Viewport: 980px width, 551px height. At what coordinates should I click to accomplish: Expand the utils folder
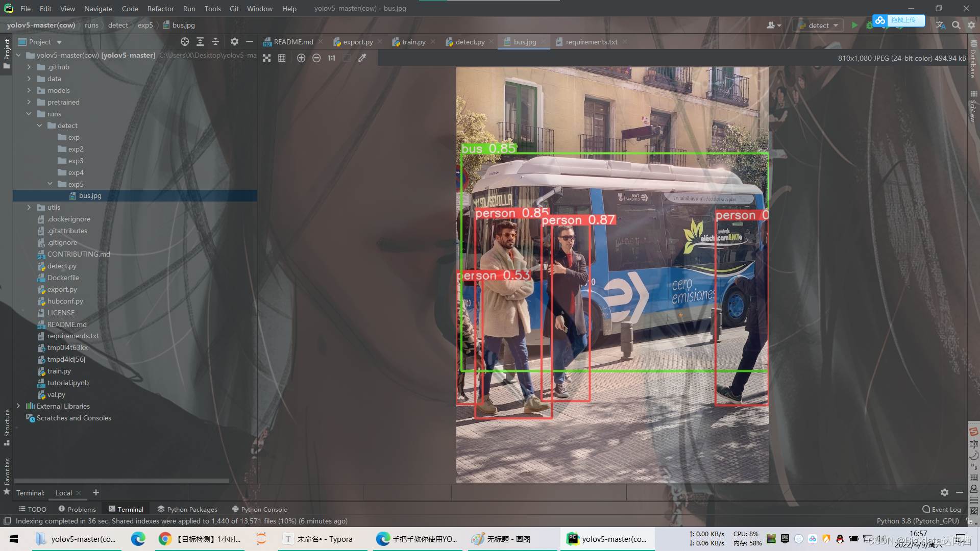click(29, 207)
